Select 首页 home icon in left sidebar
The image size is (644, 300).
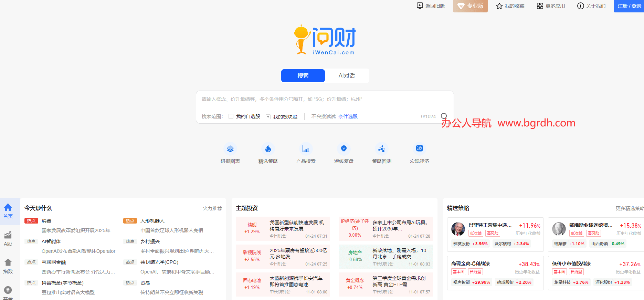[x=8, y=207]
